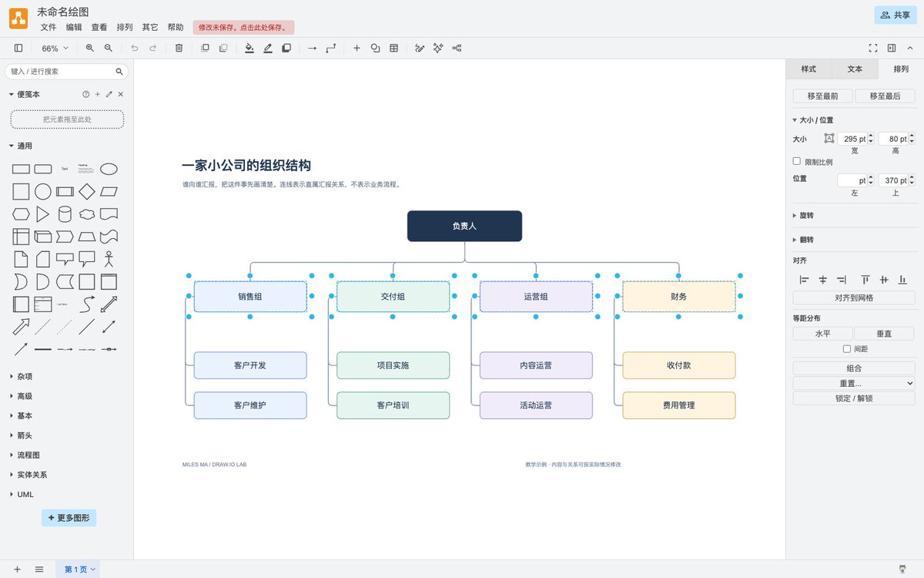Click the 共享 share button
This screenshot has width=924, height=578.
pyautogui.click(x=896, y=15)
